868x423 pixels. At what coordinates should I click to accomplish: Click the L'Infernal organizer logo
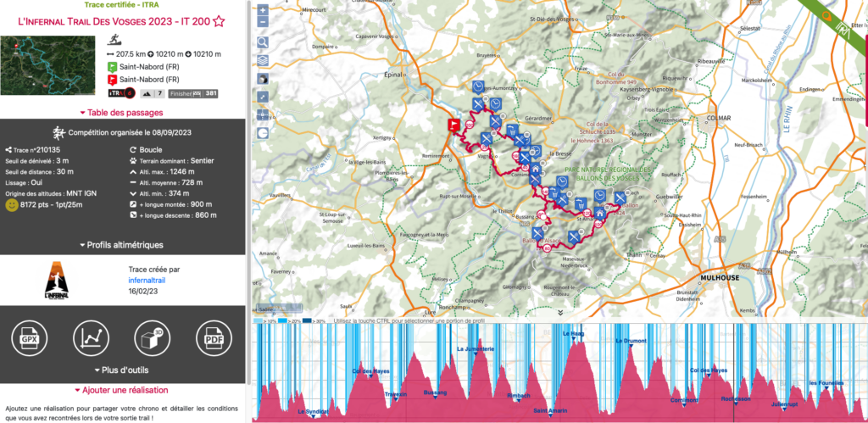coord(57,281)
